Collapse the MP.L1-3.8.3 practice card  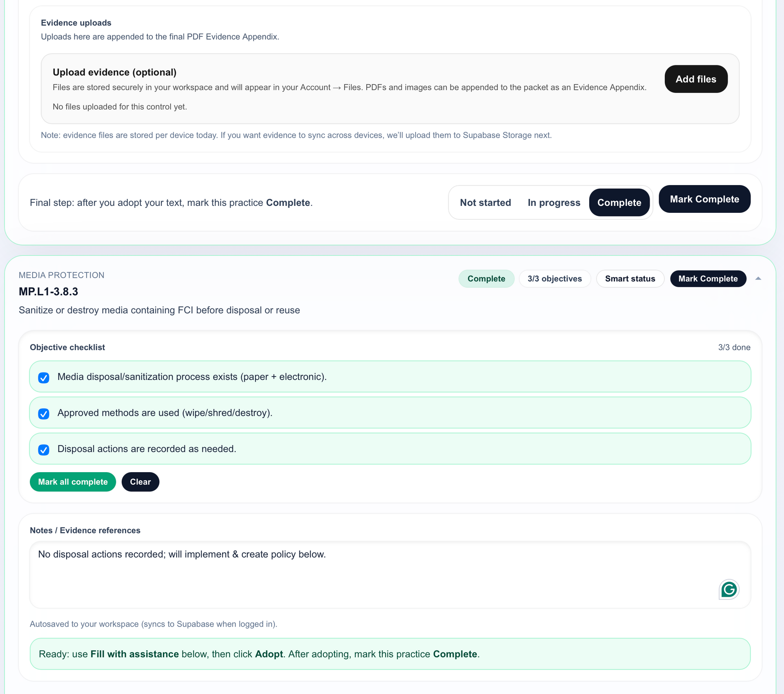coord(758,279)
